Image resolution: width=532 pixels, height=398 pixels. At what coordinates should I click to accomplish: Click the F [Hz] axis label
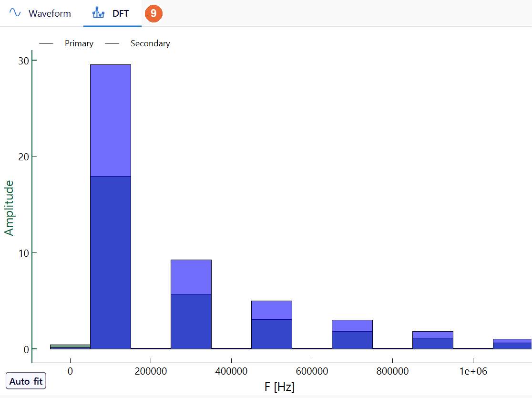click(279, 387)
